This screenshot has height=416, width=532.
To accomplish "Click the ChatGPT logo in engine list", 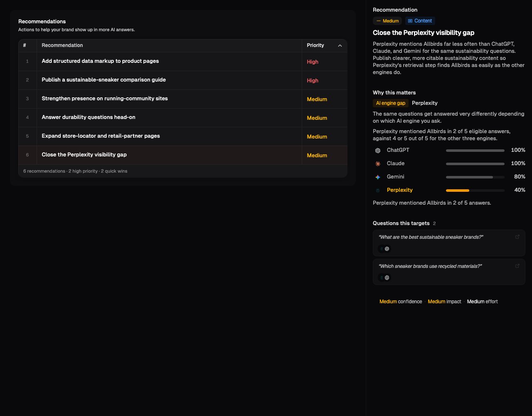I will coord(378,150).
